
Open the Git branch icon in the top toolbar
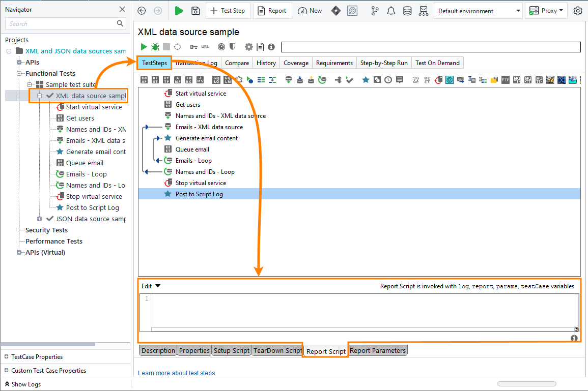[375, 11]
